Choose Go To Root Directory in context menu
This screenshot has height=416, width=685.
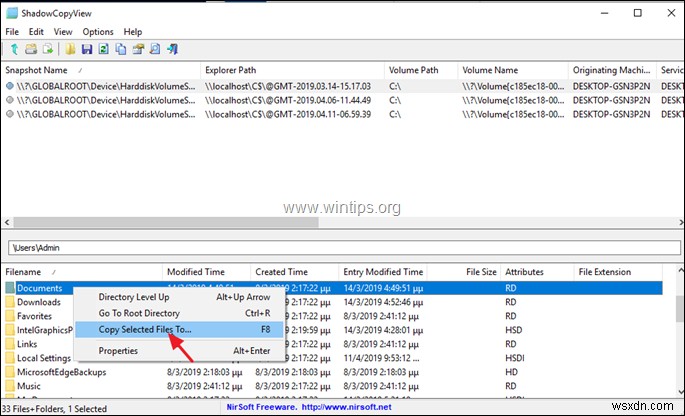pos(179,313)
